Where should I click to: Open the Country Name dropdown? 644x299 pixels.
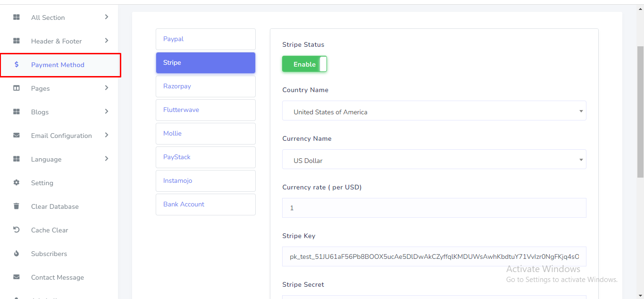tap(434, 112)
